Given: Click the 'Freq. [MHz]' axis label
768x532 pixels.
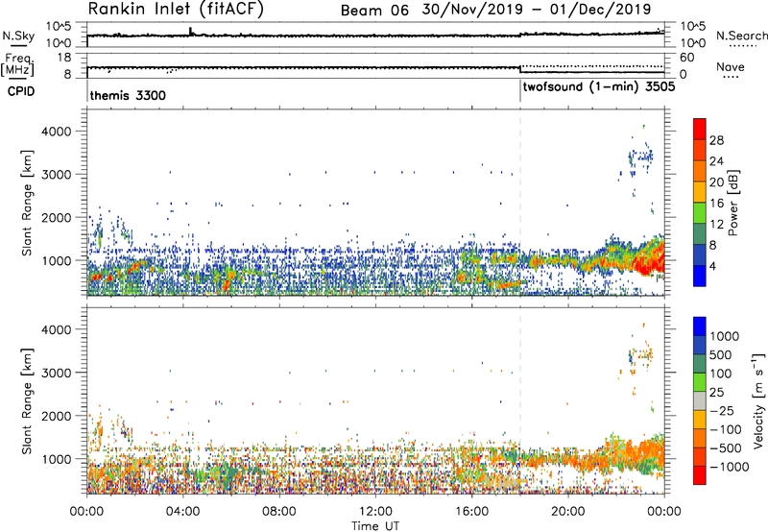Looking at the screenshot, I should [17, 64].
